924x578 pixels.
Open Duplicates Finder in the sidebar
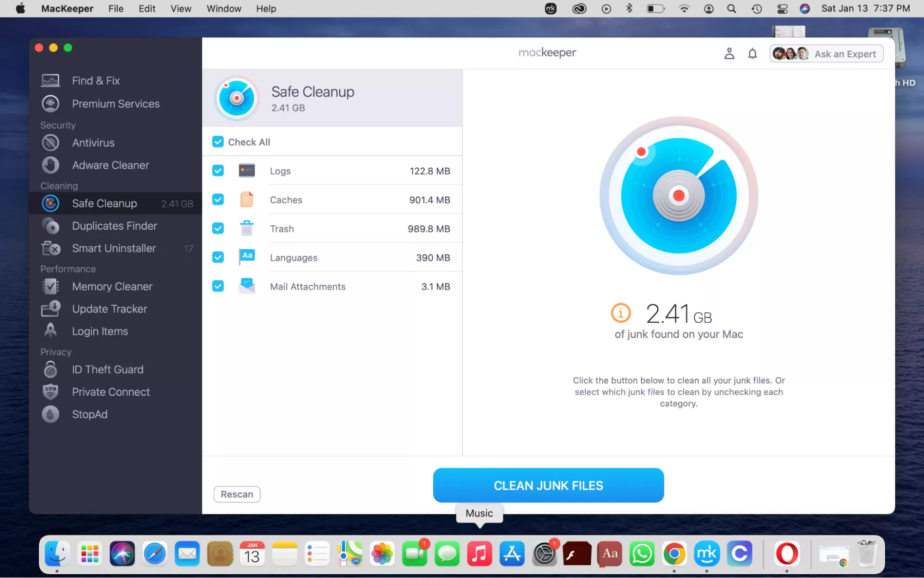[114, 226]
